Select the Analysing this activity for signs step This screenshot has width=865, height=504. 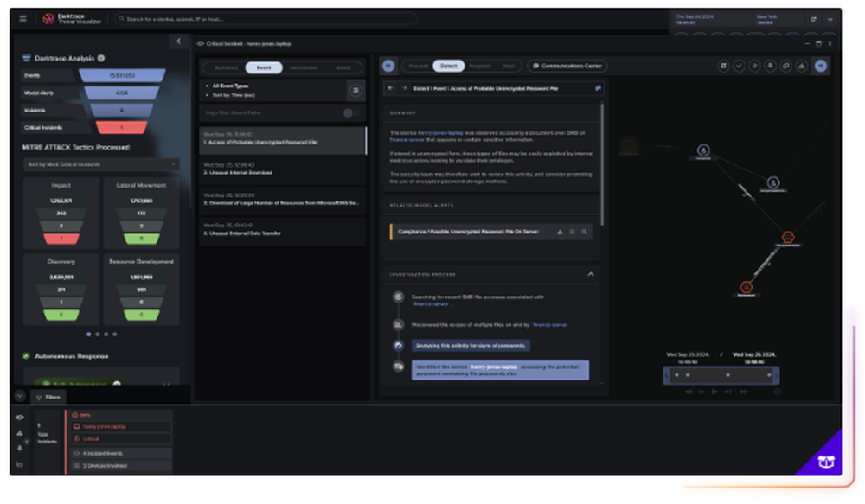click(x=471, y=346)
